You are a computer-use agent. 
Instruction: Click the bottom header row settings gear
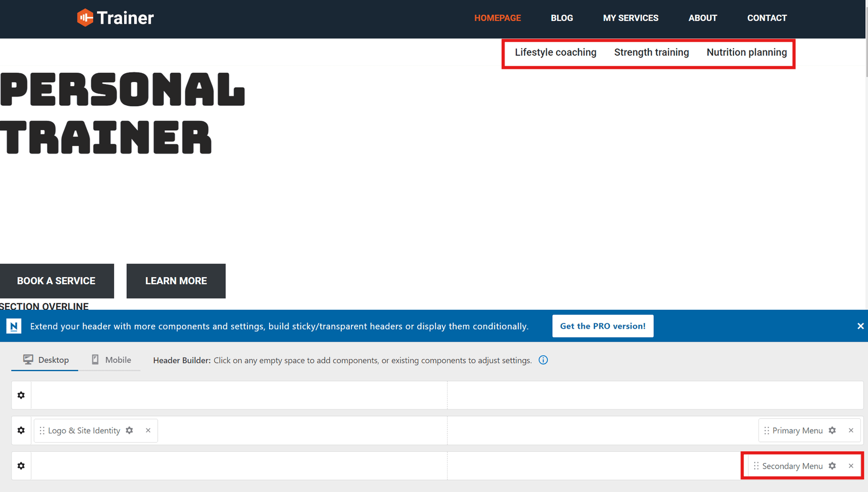click(21, 465)
